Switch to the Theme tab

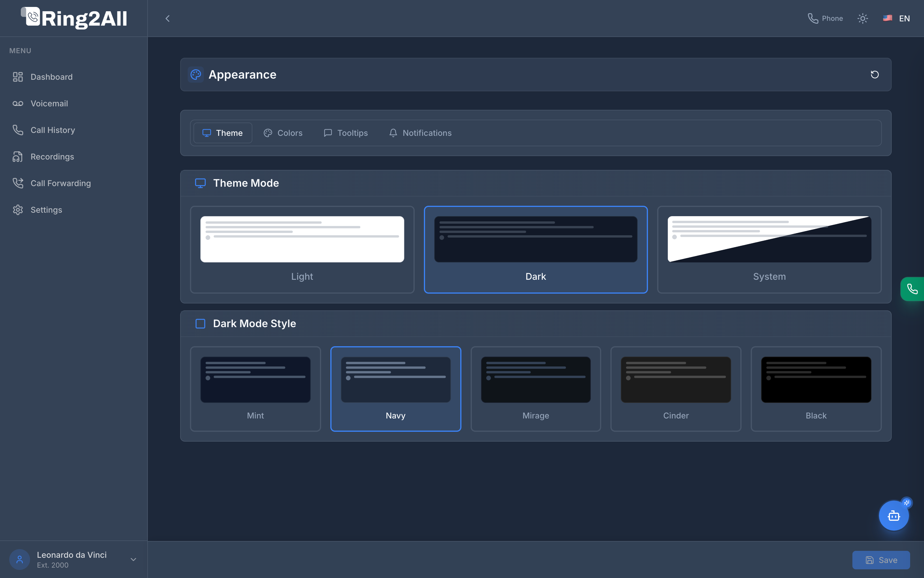click(223, 133)
